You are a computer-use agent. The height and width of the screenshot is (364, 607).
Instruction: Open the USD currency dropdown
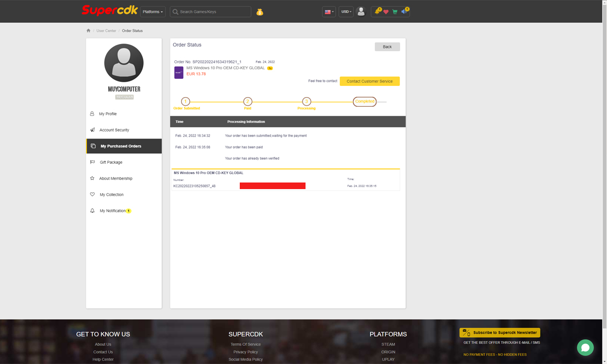pos(346,12)
